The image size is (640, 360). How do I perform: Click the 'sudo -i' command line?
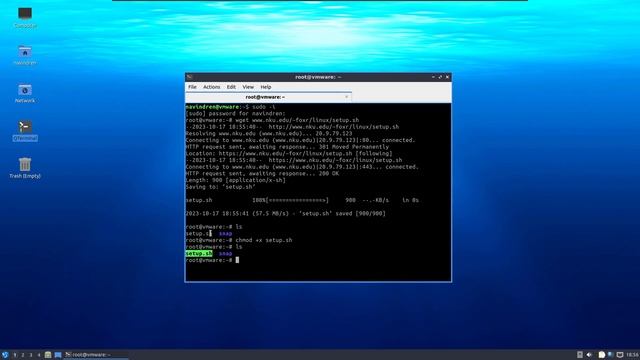[230, 107]
